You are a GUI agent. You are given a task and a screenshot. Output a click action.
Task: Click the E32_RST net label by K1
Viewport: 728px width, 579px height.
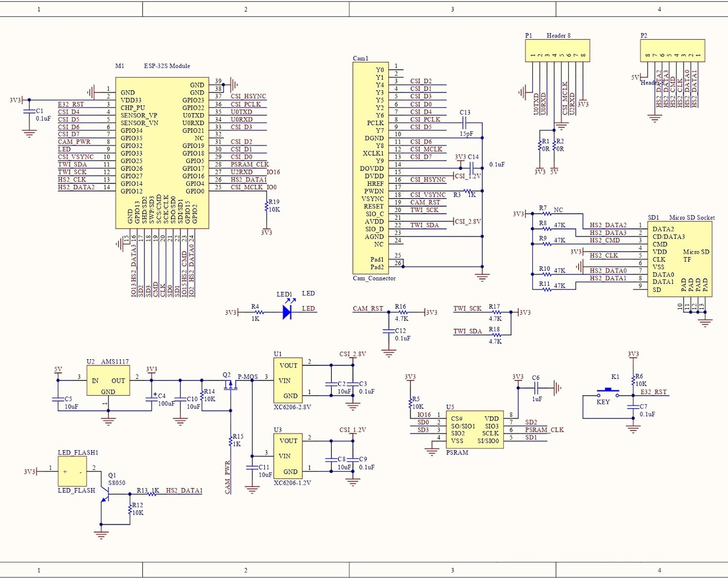point(653,392)
